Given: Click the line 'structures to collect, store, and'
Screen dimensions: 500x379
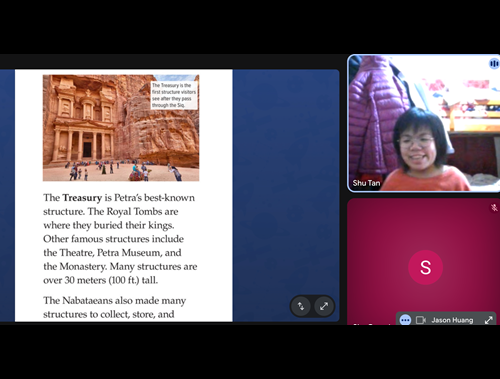Looking at the screenshot, I should 109,314.
